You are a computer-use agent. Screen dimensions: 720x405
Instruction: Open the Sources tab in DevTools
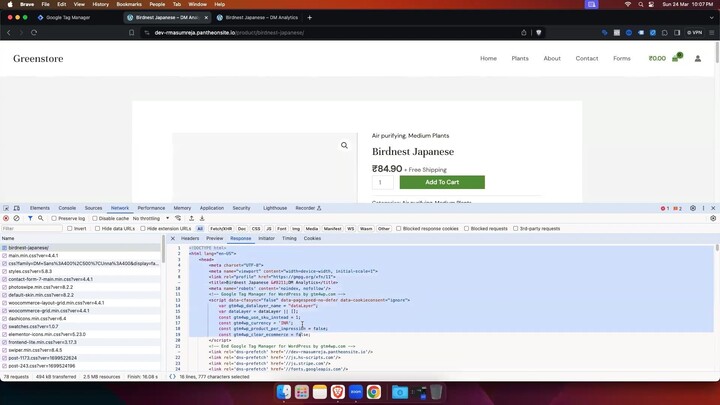(x=93, y=208)
